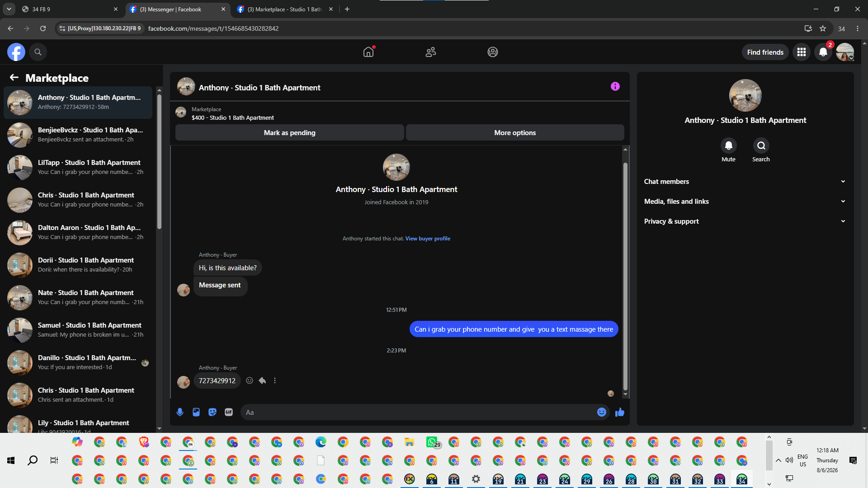Attach a file with the image icon
The height and width of the screenshot is (488, 868).
pos(196,412)
